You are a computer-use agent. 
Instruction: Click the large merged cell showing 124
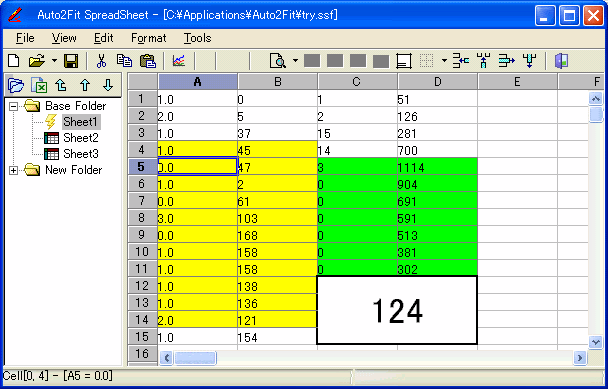coord(397,310)
